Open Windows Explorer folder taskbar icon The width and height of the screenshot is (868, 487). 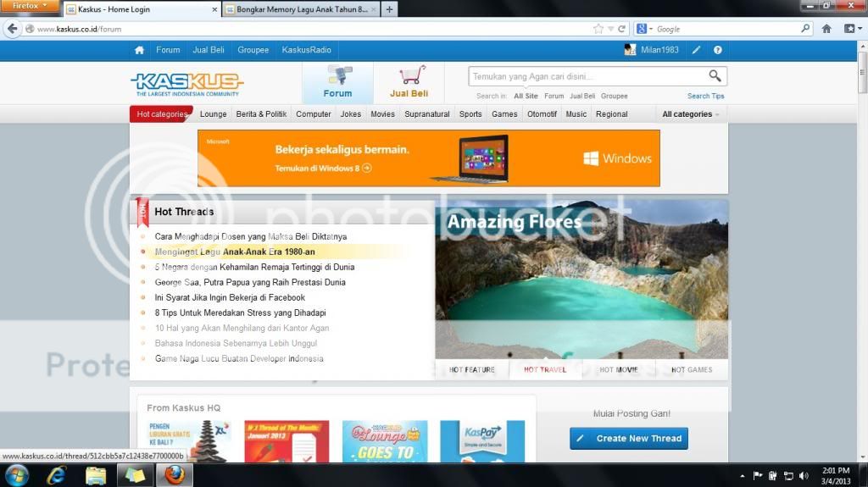tap(95, 475)
